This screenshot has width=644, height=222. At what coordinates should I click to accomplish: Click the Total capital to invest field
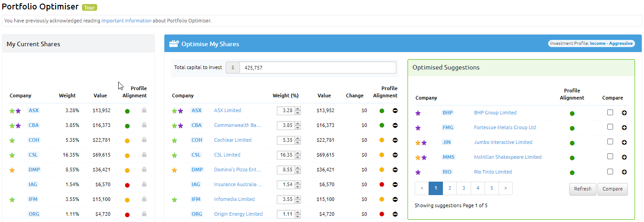318,68
